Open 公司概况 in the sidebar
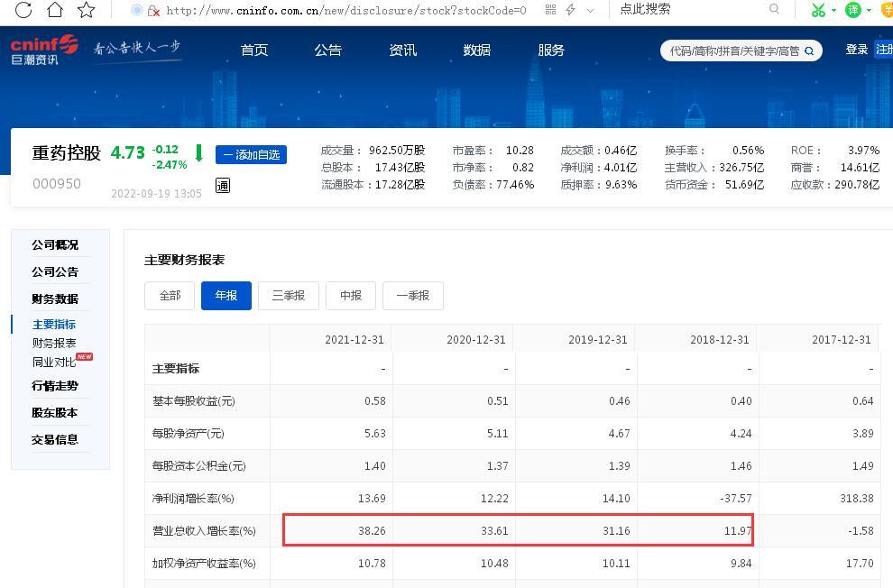Screen dimensions: 893x588 coord(55,244)
